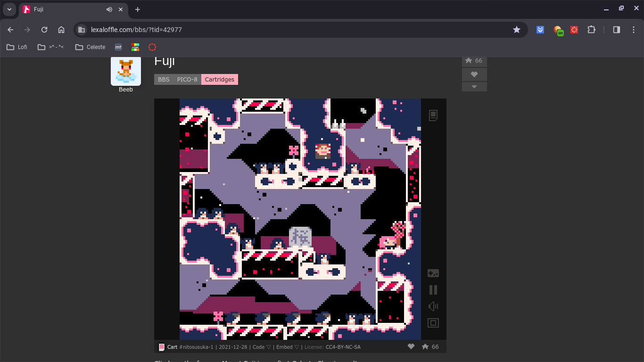The width and height of the screenshot is (644, 362).
Task: Click the address bar URL
Action: pos(136,30)
